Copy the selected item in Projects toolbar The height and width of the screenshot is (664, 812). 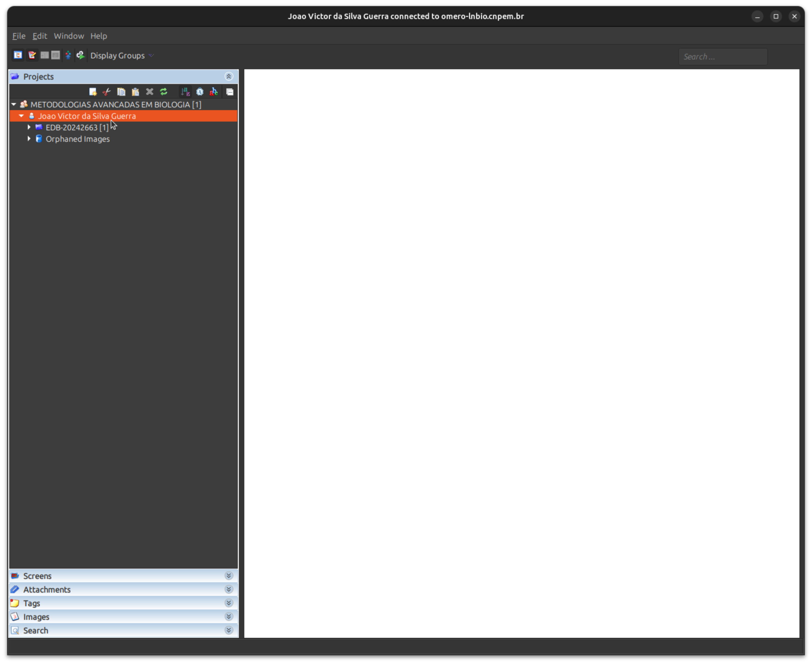click(x=121, y=91)
